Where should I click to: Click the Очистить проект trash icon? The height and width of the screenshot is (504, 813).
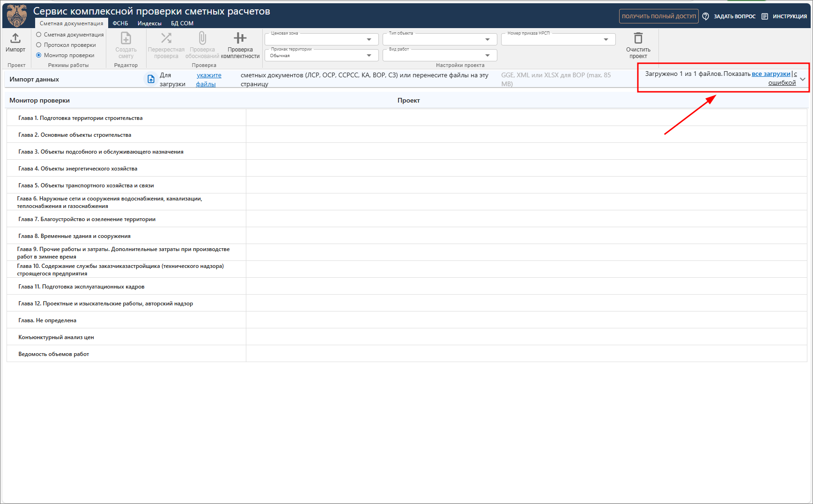[x=638, y=38]
